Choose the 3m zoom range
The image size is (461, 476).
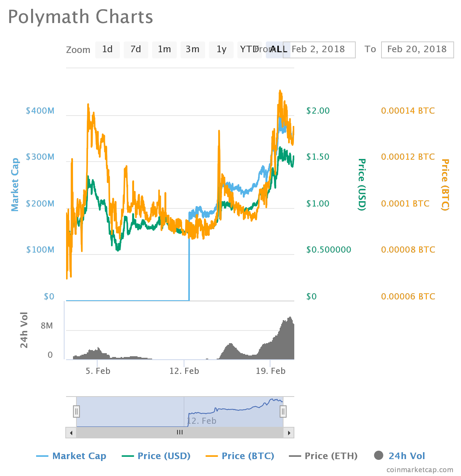[x=192, y=50]
